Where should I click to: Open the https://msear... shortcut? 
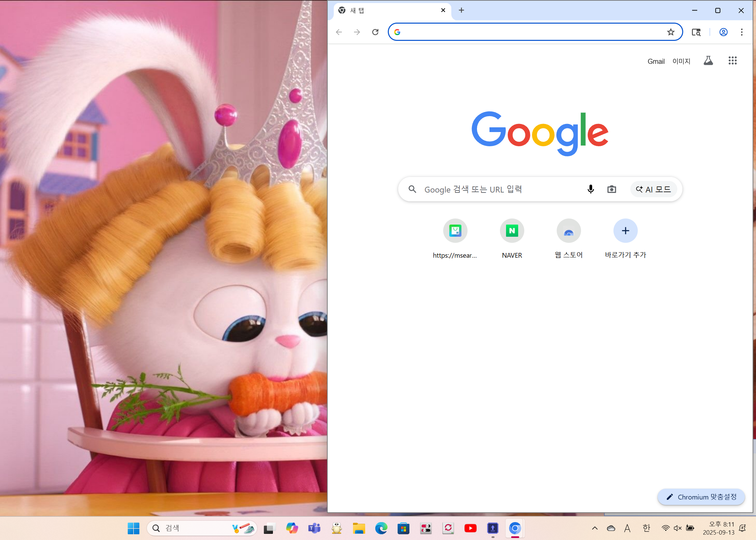(x=455, y=238)
